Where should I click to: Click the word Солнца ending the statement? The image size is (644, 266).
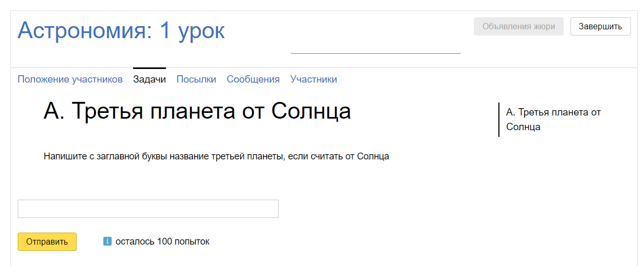[x=373, y=156]
